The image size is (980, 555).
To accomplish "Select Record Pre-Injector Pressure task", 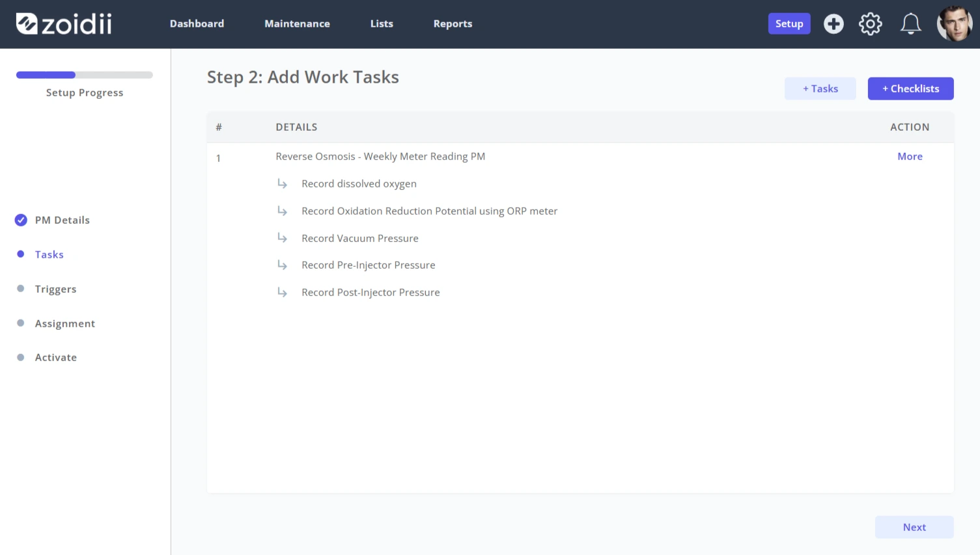I will click(x=369, y=265).
